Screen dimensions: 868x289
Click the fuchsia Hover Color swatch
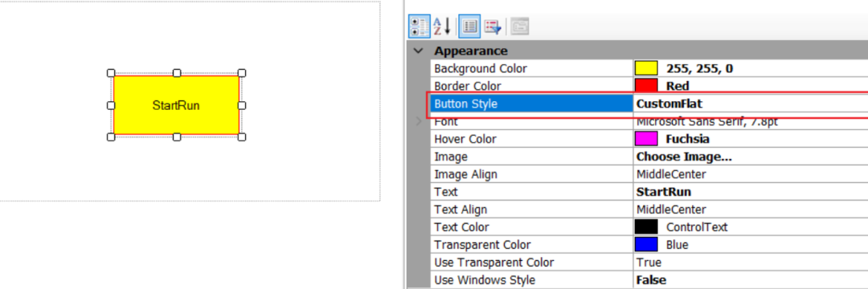[646, 139]
